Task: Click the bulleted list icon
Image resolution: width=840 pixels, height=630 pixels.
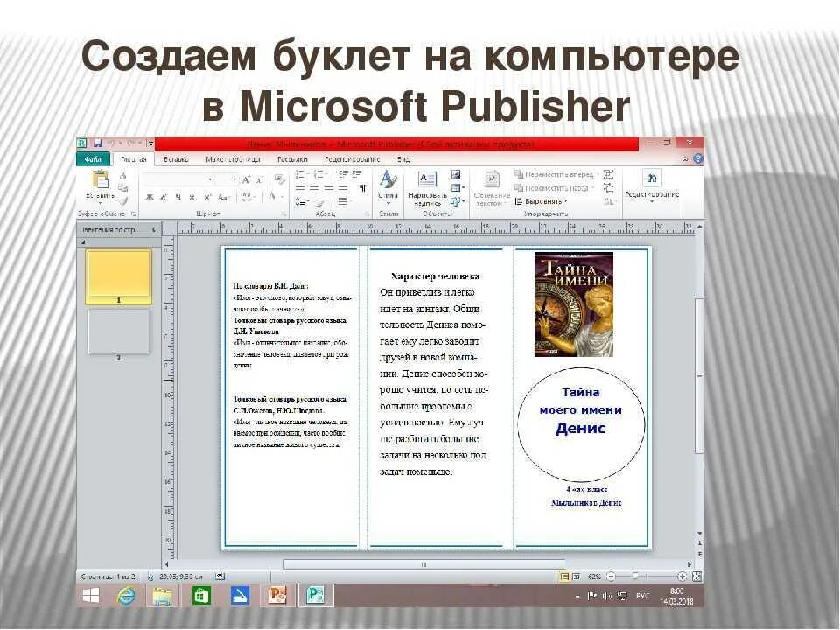Action: (302, 175)
